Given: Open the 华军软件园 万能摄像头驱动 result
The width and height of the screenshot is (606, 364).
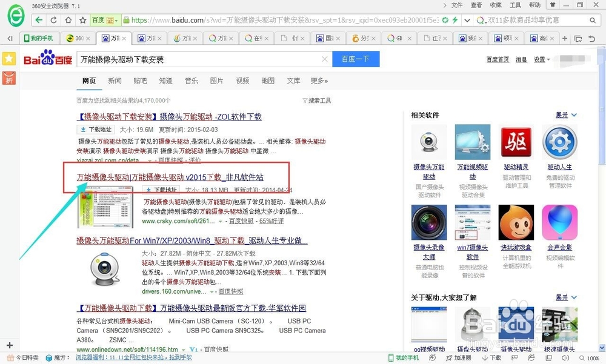Looking at the screenshot, I should coord(191,308).
